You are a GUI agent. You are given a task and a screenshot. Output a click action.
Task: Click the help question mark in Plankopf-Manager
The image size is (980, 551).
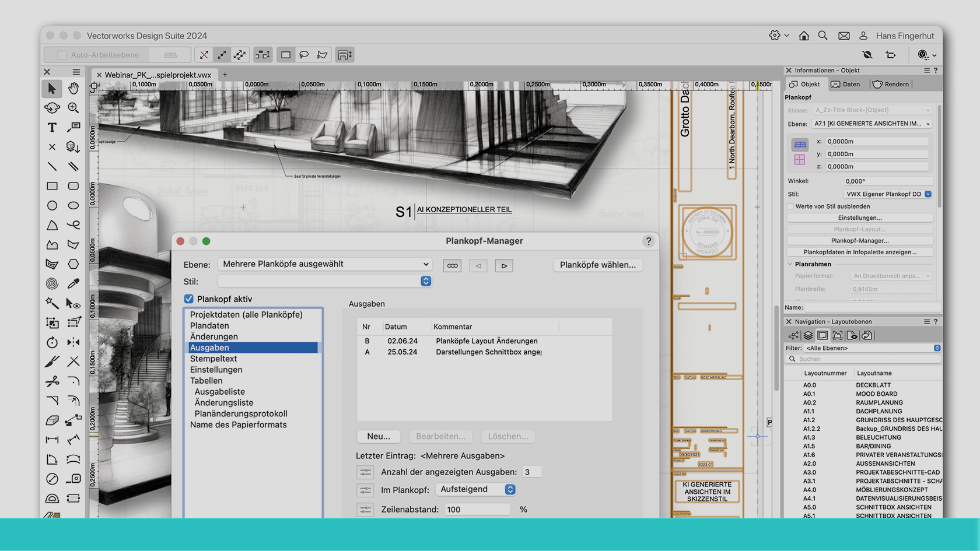(648, 241)
